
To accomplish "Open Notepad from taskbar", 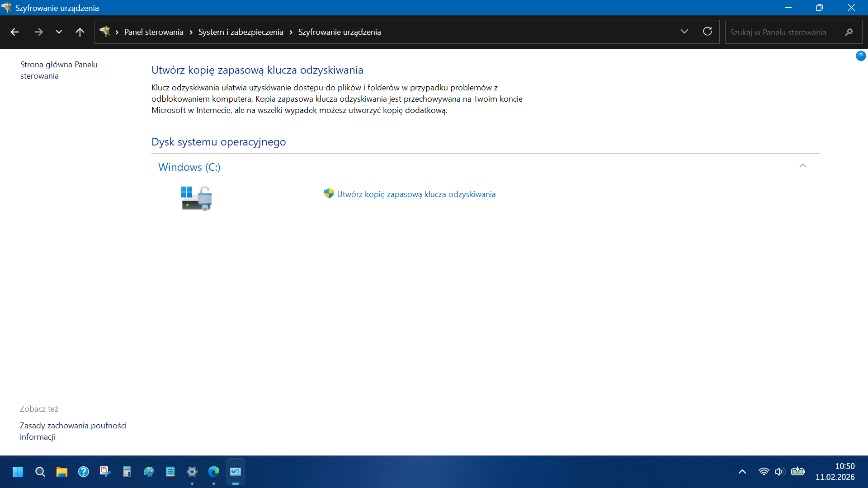I will 170,472.
